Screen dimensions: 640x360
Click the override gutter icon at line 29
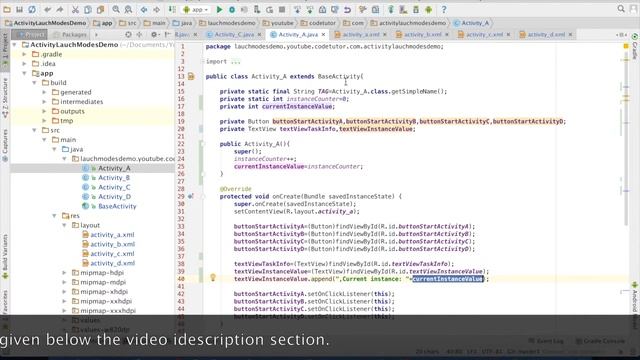(x=191, y=196)
